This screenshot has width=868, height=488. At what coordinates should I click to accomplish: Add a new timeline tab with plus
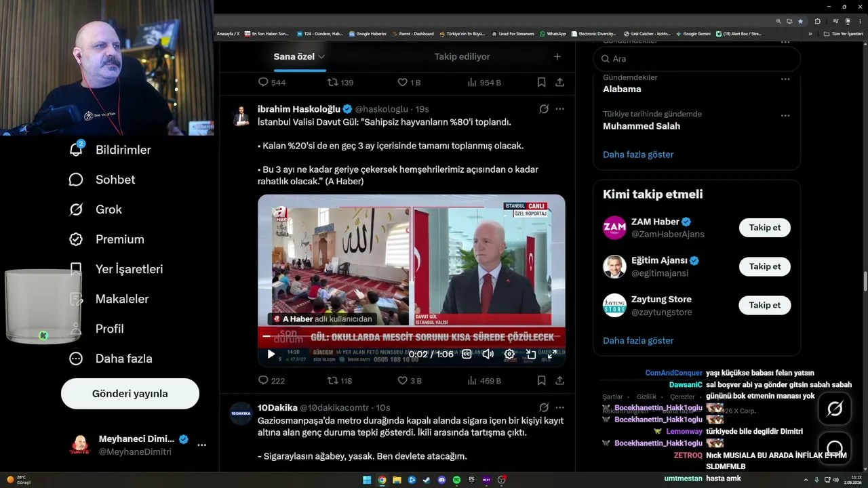click(x=557, y=57)
